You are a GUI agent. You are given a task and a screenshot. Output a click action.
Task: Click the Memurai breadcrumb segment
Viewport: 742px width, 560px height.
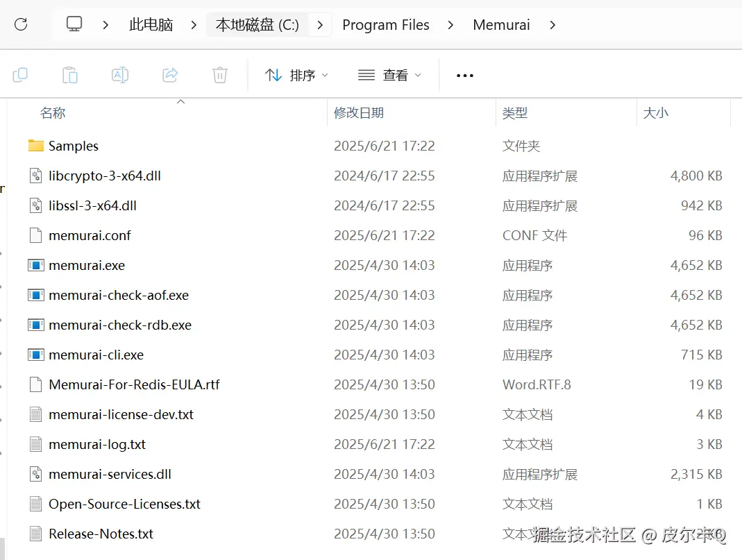(501, 24)
